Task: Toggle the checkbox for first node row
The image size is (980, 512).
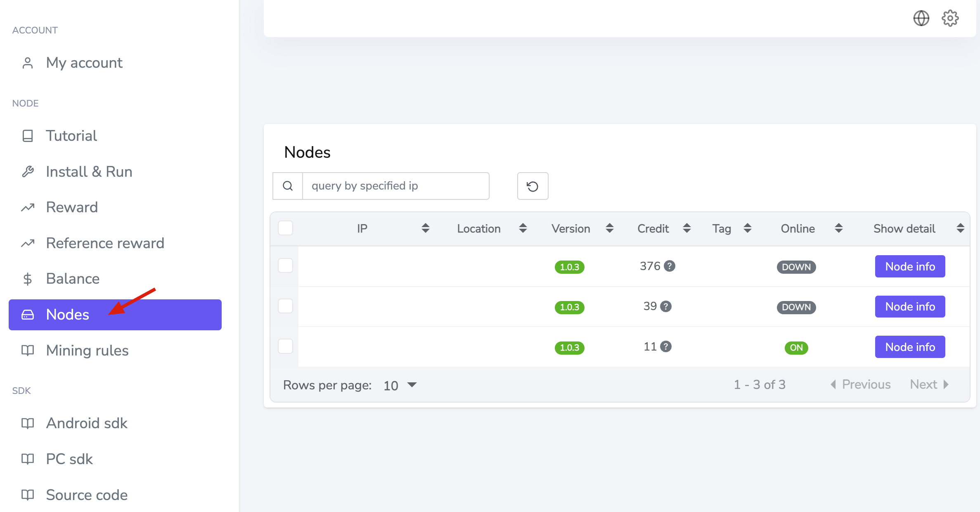Action: [285, 266]
